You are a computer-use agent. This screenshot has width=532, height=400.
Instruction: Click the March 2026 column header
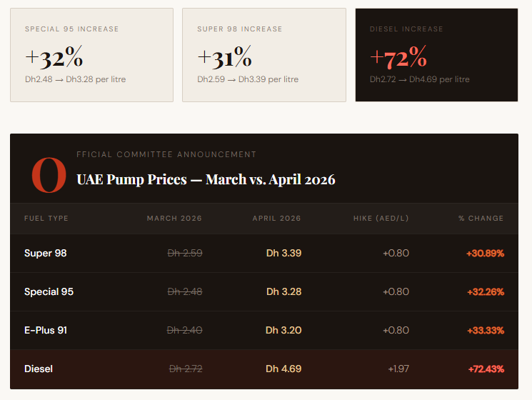[x=174, y=219]
